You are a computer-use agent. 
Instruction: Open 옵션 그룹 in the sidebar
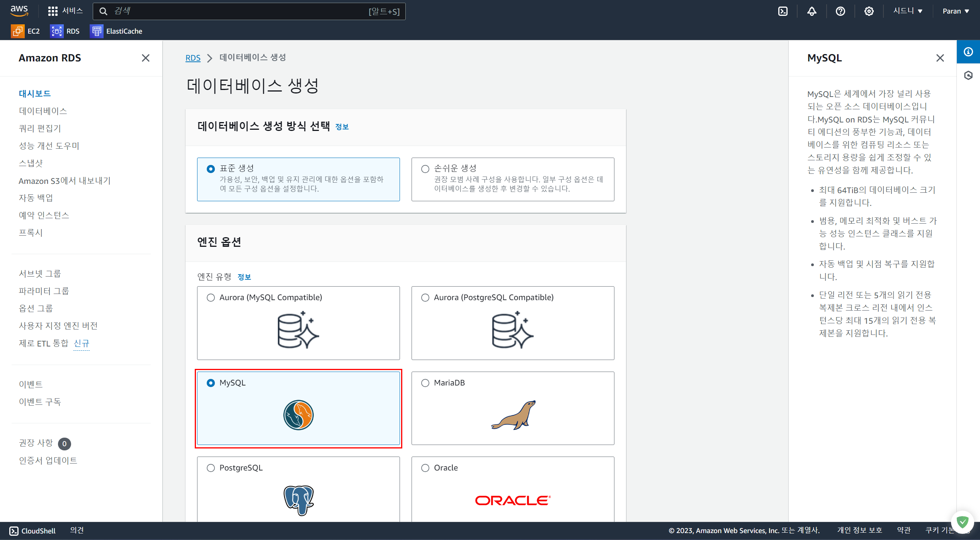pyautogui.click(x=36, y=308)
